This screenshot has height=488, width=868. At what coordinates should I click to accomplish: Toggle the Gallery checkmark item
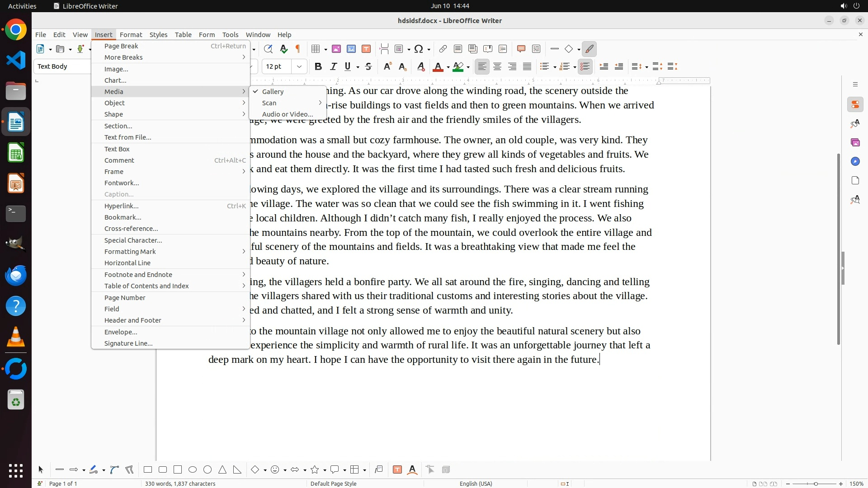click(273, 91)
